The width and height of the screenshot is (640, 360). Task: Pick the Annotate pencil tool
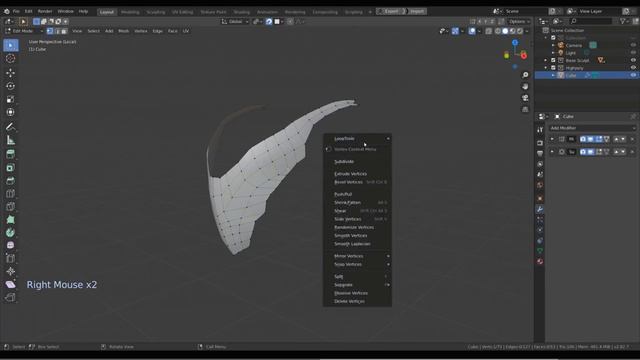click(x=11, y=127)
